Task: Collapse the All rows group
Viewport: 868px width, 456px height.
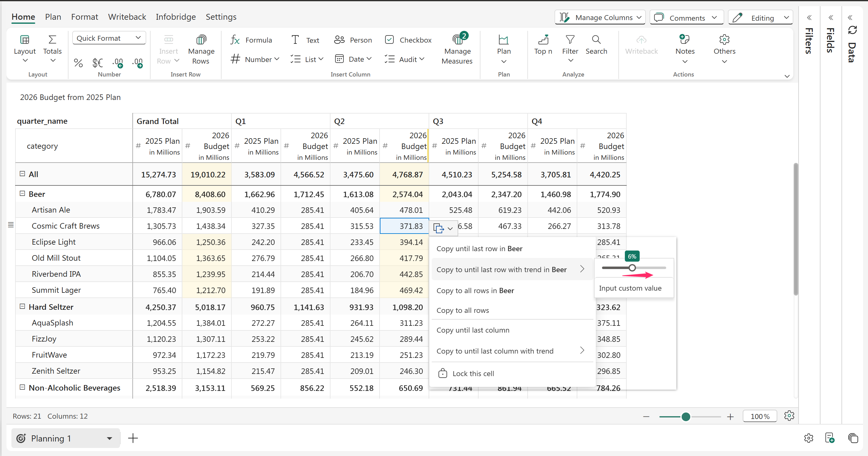Action: [x=22, y=174]
